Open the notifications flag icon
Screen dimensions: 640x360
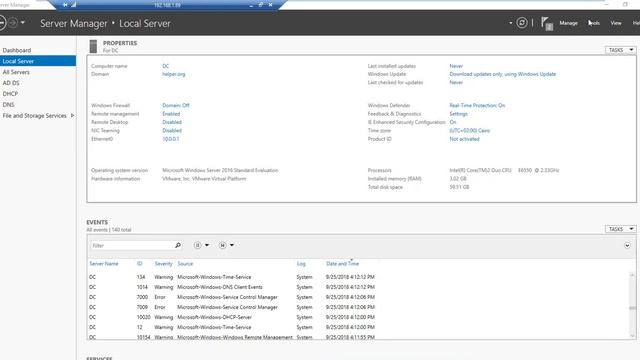click(547, 23)
